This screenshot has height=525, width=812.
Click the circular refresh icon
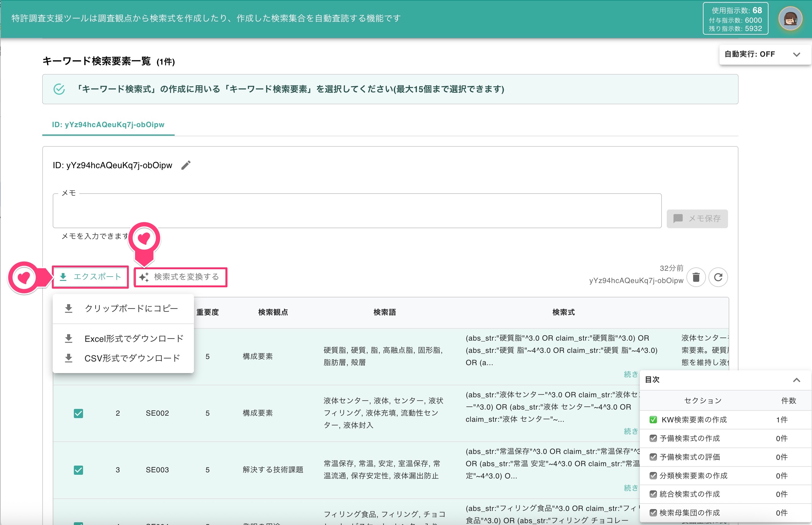click(718, 277)
